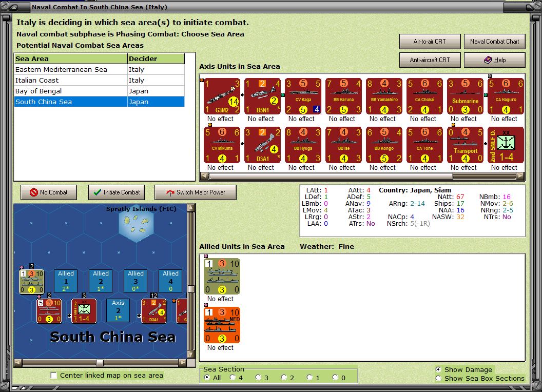This screenshot has width=542, height=392.
Task: Click the Decider column header
Action: pos(156,59)
